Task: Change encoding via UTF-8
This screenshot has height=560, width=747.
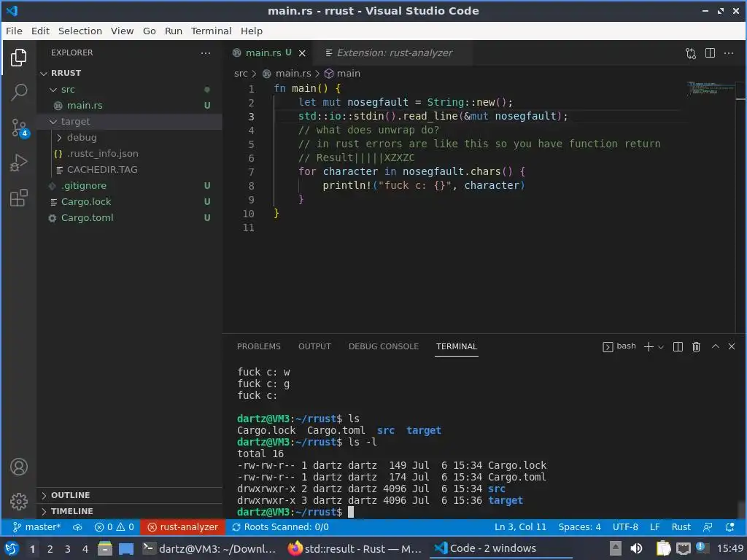Action: click(x=625, y=527)
